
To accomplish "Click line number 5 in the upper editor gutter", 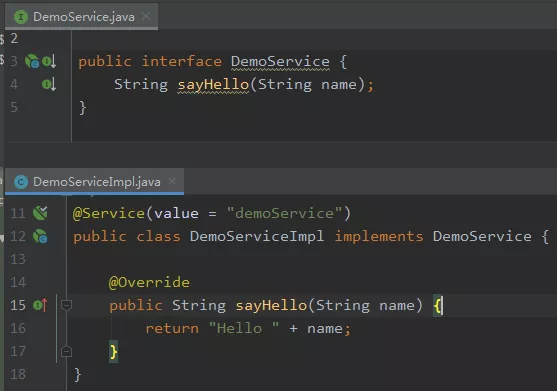I will coord(14,107).
